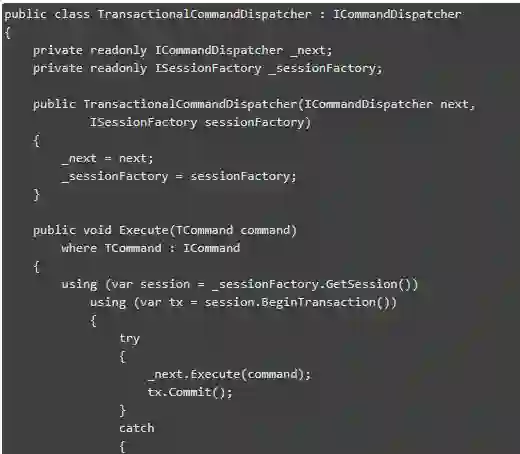Click ICommandDispatcher in the class declaration
Image resolution: width=520 pixels, height=454 pixels.
[397, 14]
